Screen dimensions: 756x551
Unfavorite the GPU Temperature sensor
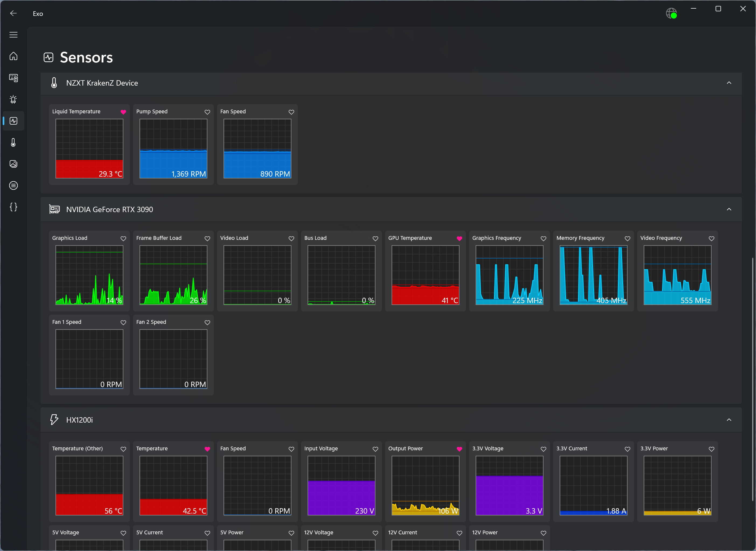pos(459,238)
